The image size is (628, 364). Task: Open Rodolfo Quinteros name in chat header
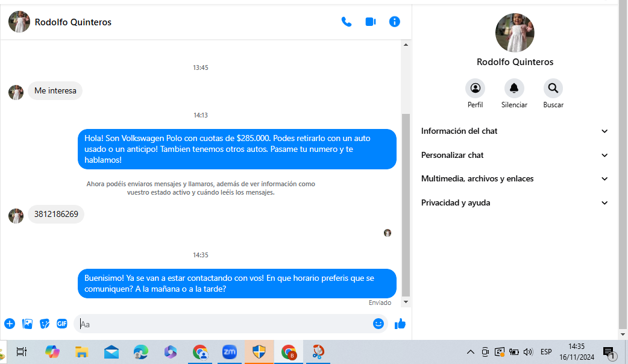[x=73, y=22]
